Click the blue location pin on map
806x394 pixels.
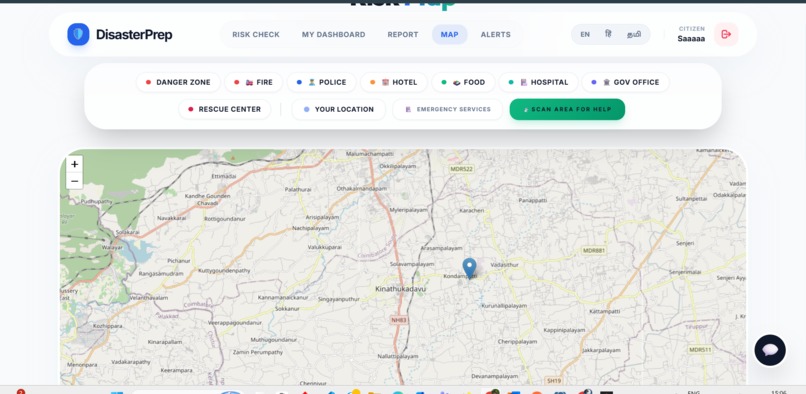click(x=469, y=268)
